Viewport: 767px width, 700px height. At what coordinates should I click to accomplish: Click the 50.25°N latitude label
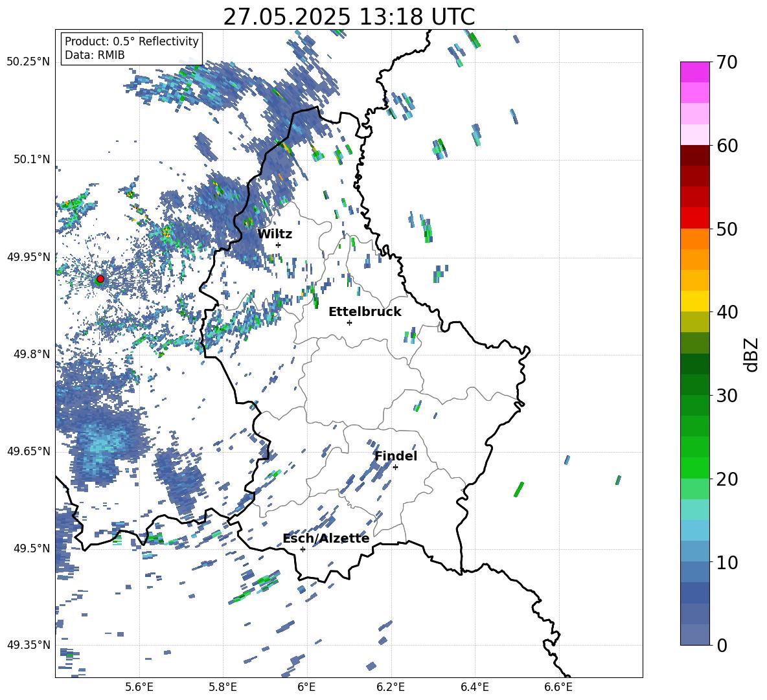point(29,62)
